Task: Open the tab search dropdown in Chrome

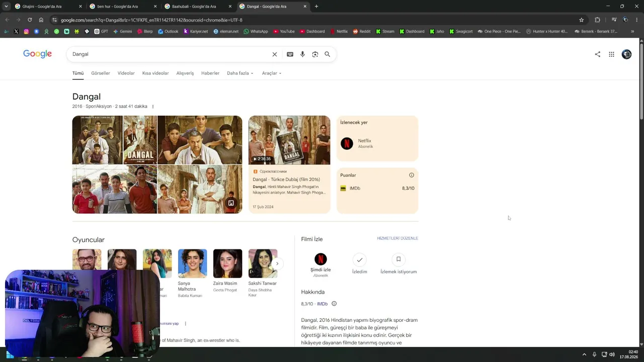Action: click(x=6, y=7)
